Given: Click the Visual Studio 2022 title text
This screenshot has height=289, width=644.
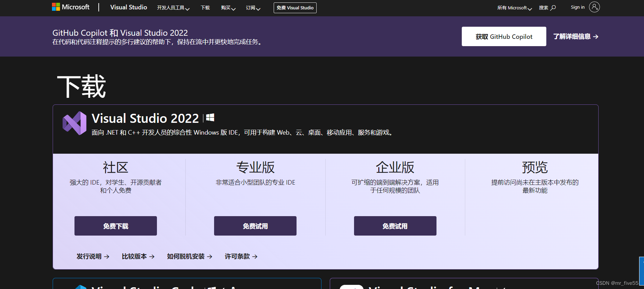Looking at the screenshot, I should 145,118.
